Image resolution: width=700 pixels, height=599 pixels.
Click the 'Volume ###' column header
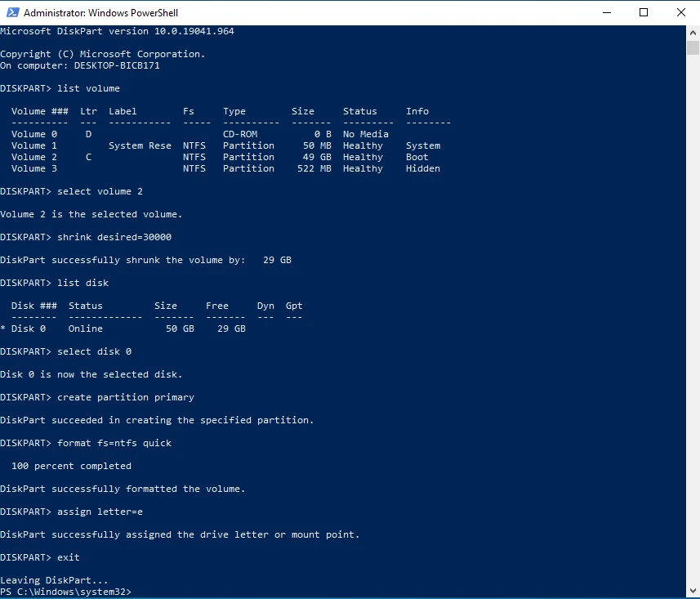(x=40, y=111)
